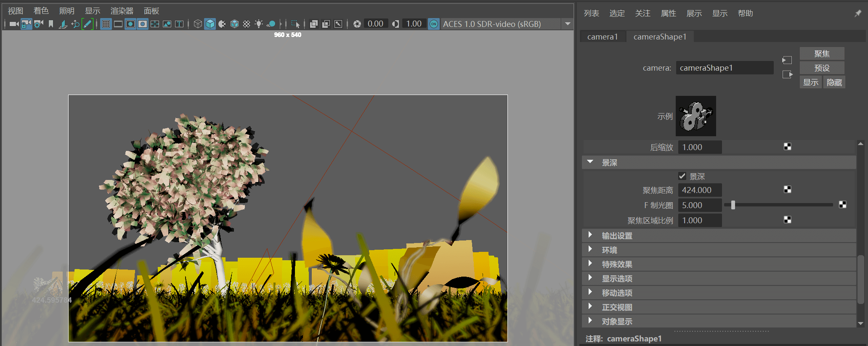Viewport: 868px width, 346px height.
Task: Click the pin icon in Attribute Editor
Action: pyautogui.click(x=857, y=13)
